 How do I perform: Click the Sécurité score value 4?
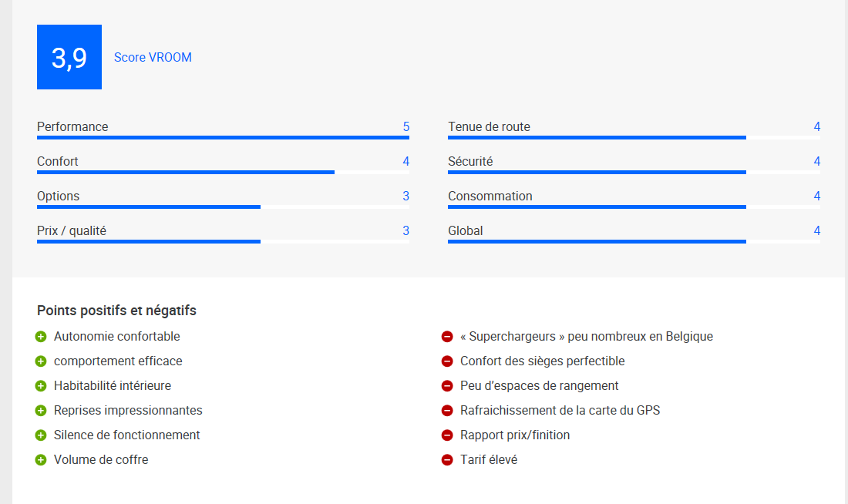(816, 161)
